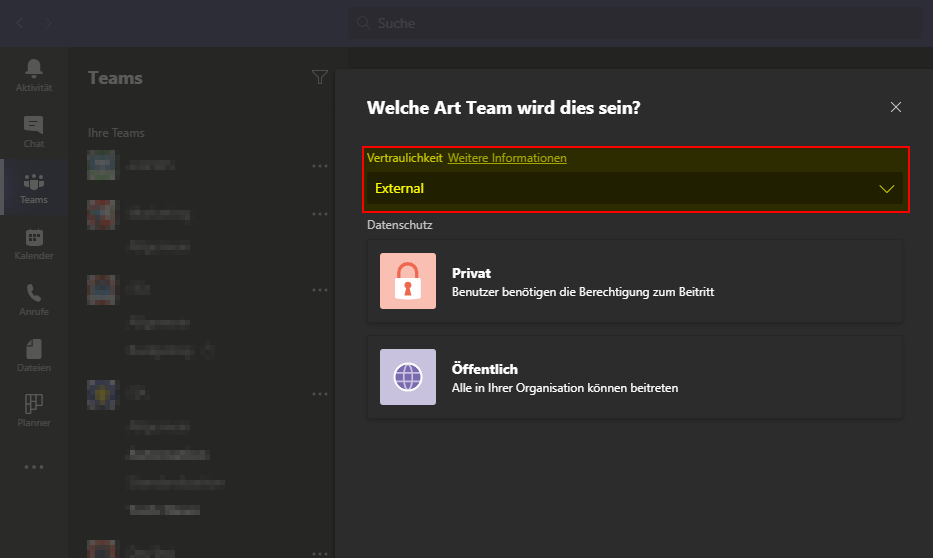Choose the Privat team option
The height and width of the screenshot is (558, 933).
pos(634,281)
